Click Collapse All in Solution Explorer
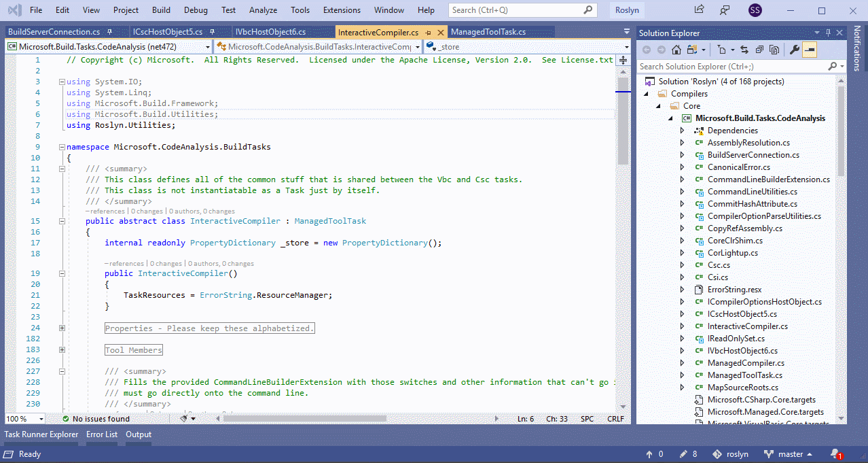 pyautogui.click(x=759, y=50)
